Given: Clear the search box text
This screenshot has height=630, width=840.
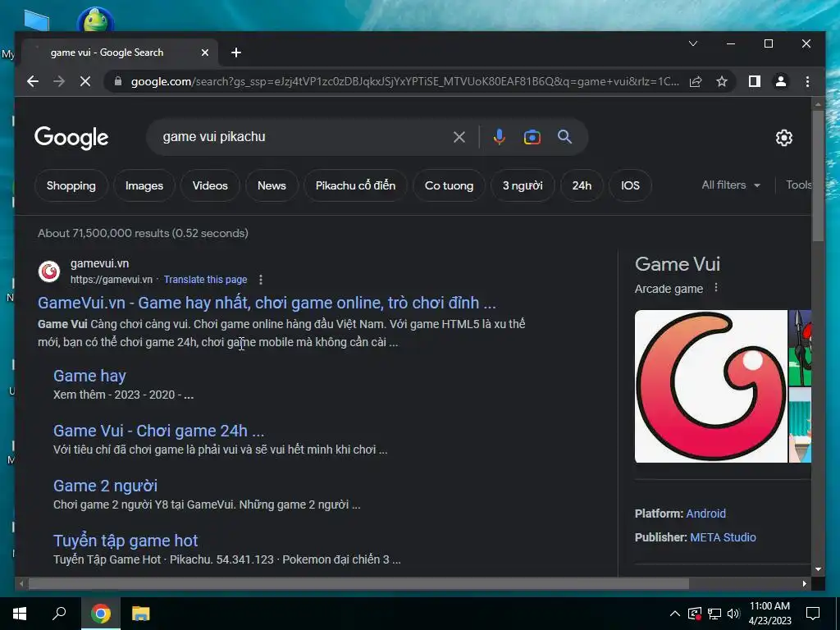Looking at the screenshot, I should [x=459, y=137].
